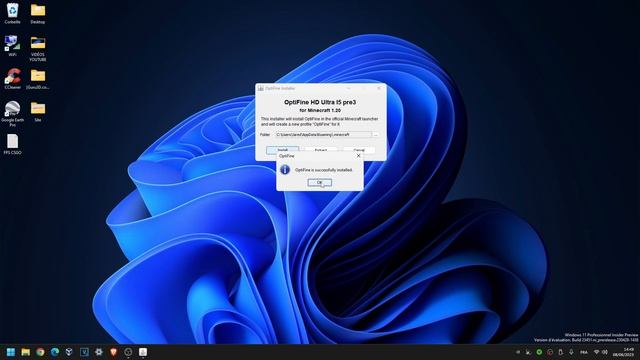Show hidden system tray icons
The height and width of the screenshot is (360, 640).
[x=518, y=352]
